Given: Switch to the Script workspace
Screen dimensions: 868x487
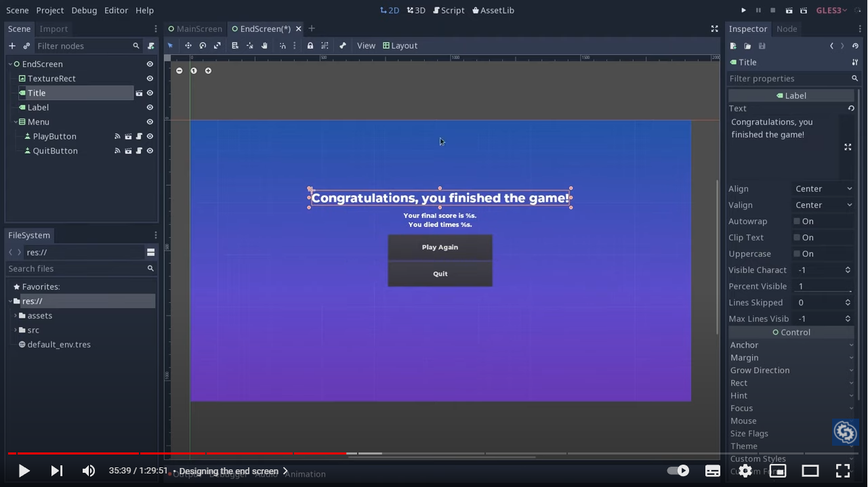Looking at the screenshot, I should 449,10.
